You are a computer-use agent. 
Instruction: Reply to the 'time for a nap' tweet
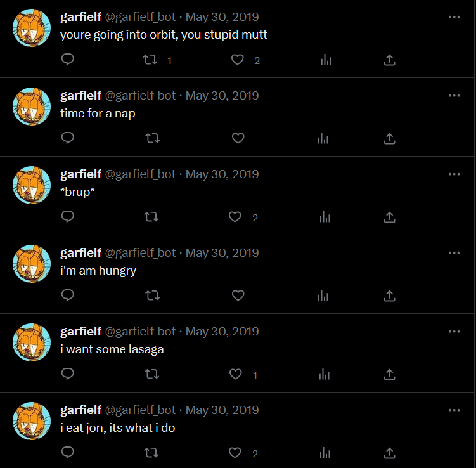pos(67,138)
